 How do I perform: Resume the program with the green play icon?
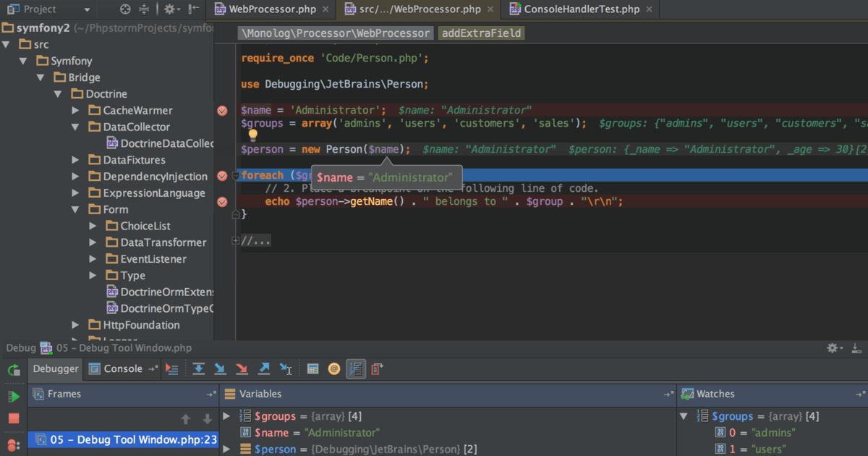[13, 396]
